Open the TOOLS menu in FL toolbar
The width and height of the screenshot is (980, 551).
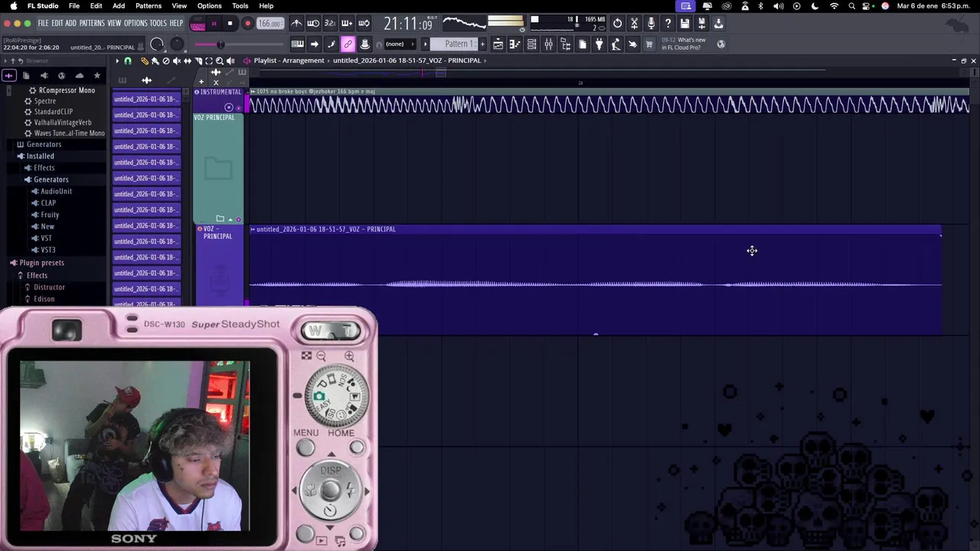pyautogui.click(x=158, y=23)
